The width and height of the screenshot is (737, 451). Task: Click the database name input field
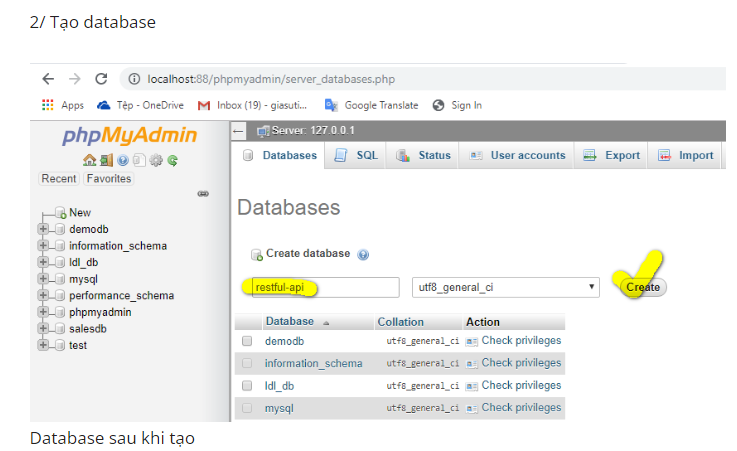click(326, 287)
